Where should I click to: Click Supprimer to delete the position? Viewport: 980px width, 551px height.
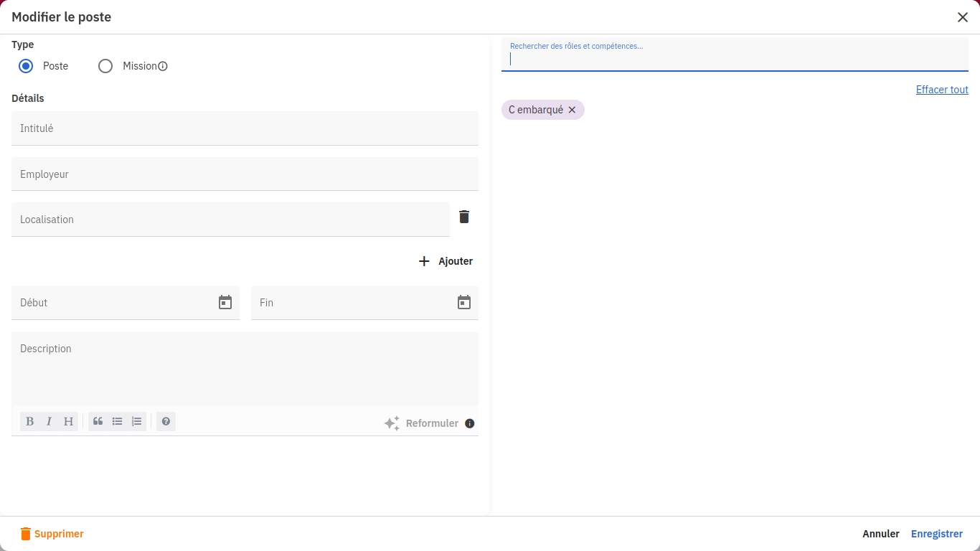click(x=52, y=534)
